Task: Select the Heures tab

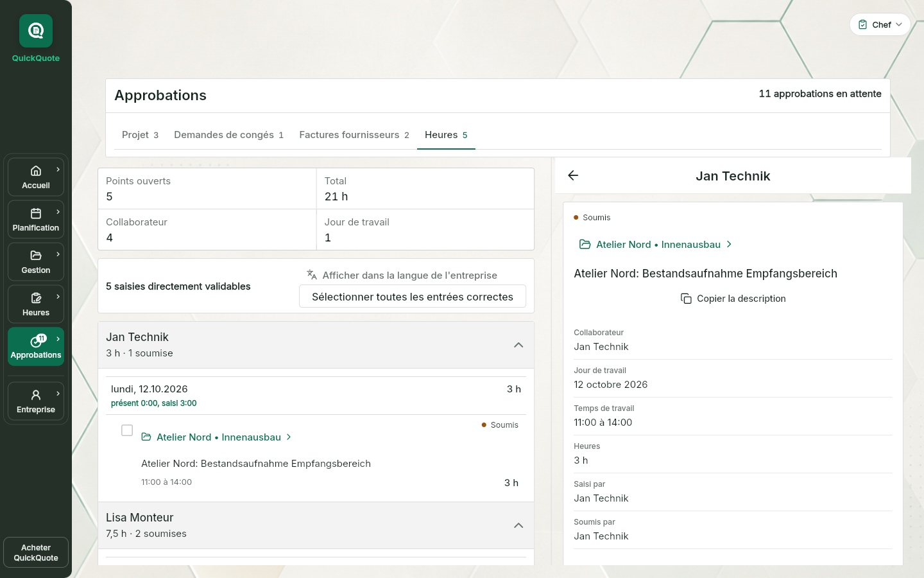Action: [446, 135]
